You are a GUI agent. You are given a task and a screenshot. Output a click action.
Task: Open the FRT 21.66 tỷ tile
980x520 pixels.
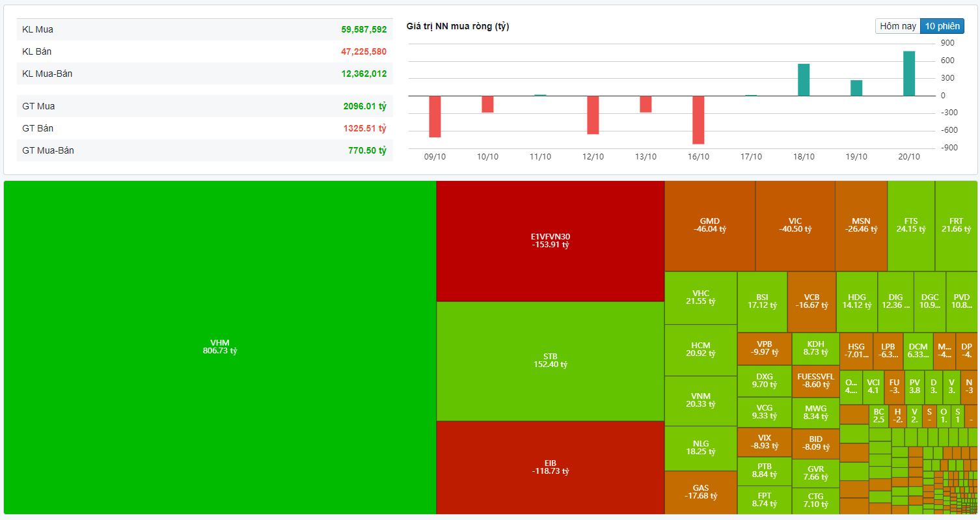pyautogui.click(x=956, y=226)
